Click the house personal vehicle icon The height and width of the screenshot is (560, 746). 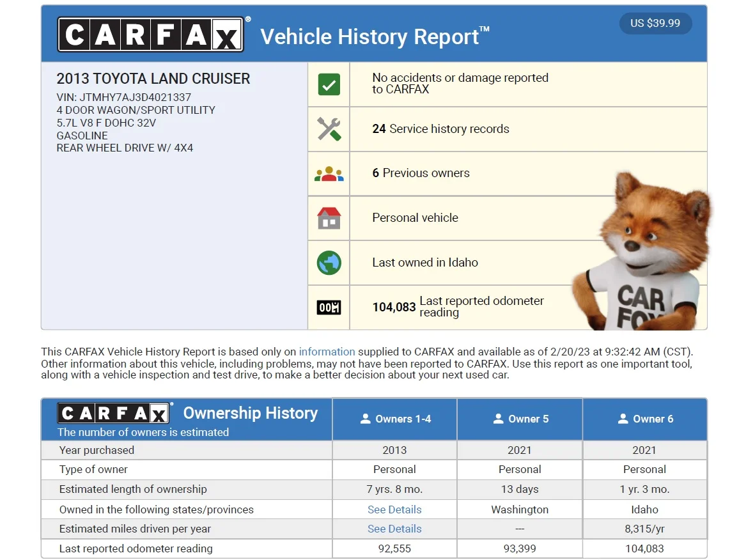coord(329,218)
